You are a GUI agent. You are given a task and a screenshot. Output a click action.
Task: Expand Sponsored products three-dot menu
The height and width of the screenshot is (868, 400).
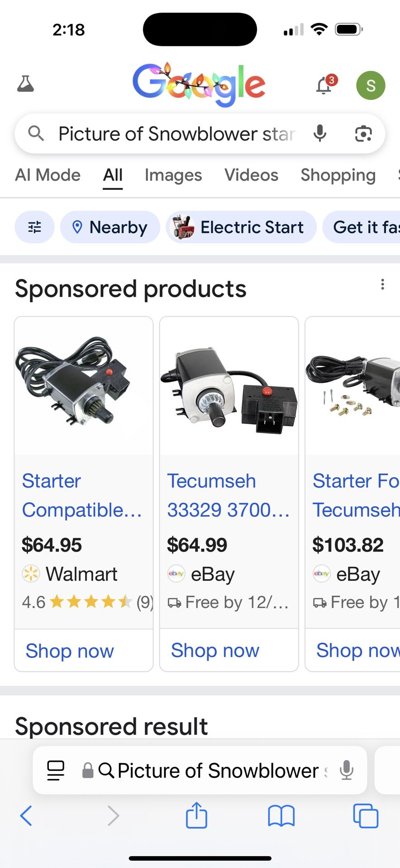pyautogui.click(x=382, y=284)
